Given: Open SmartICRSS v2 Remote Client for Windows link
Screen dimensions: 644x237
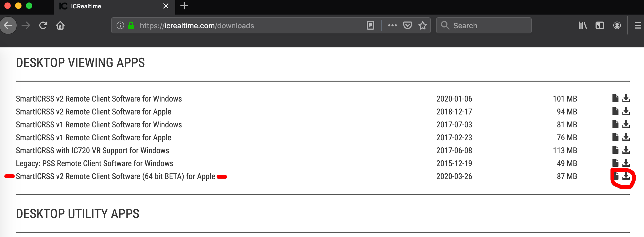Looking at the screenshot, I should (99, 99).
